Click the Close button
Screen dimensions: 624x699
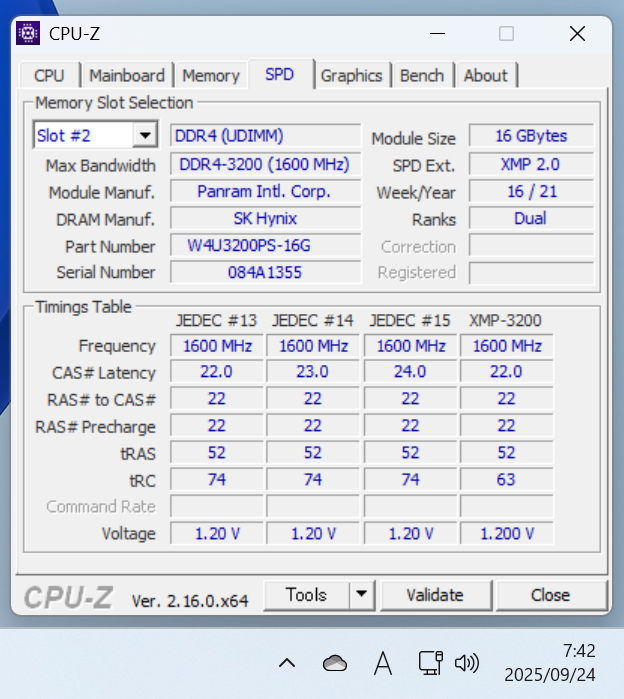click(551, 595)
